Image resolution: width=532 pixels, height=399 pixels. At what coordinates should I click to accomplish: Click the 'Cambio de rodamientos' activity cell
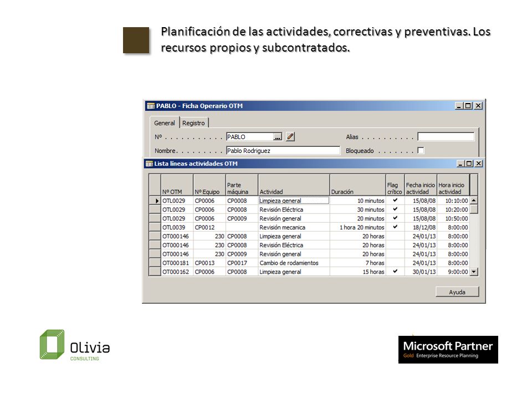pos(294,263)
